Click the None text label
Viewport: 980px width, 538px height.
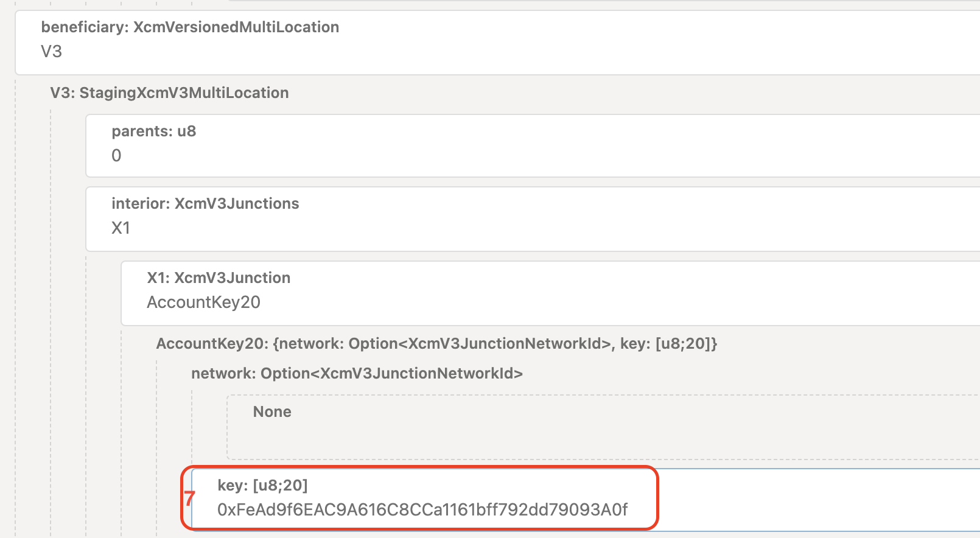[272, 412]
